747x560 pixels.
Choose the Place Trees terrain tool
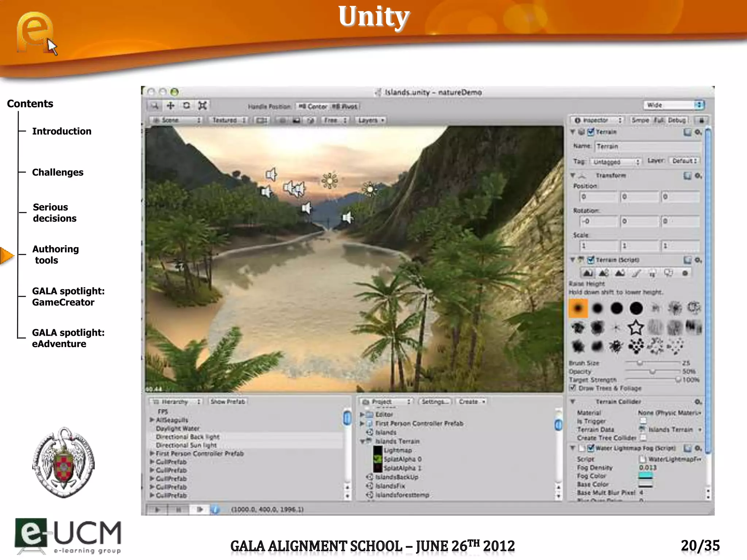pyautogui.click(x=652, y=273)
